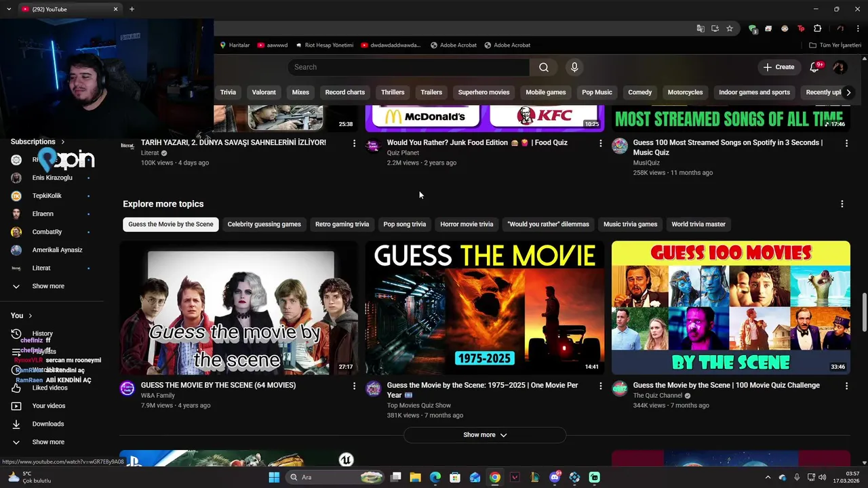Open options for 100 Movie Quiz video
The height and width of the screenshot is (488, 868).
click(x=846, y=386)
